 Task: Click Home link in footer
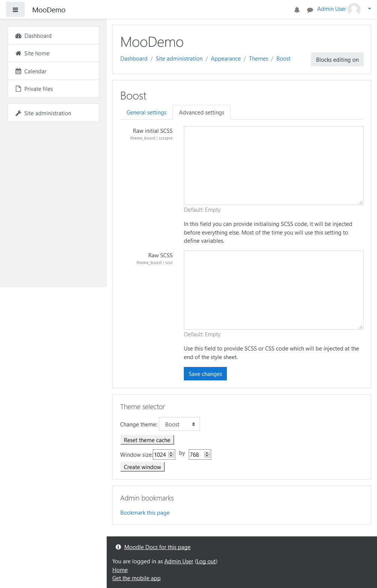pyautogui.click(x=120, y=570)
